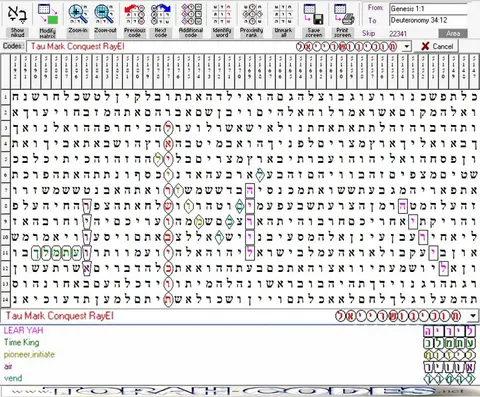Image resolution: width=480 pixels, height=397 pixels.
Task: Click the Save screen icon
Action: (314, 14)
